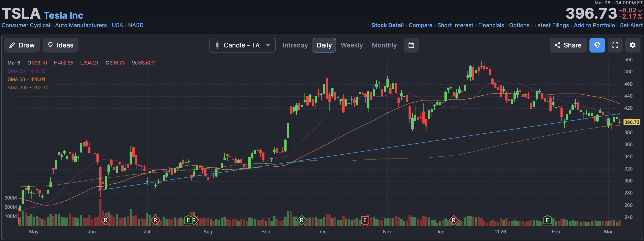Click the large 396.73 last price
Viewport: 644px width, 241px height.
click(x=591, y=13)
